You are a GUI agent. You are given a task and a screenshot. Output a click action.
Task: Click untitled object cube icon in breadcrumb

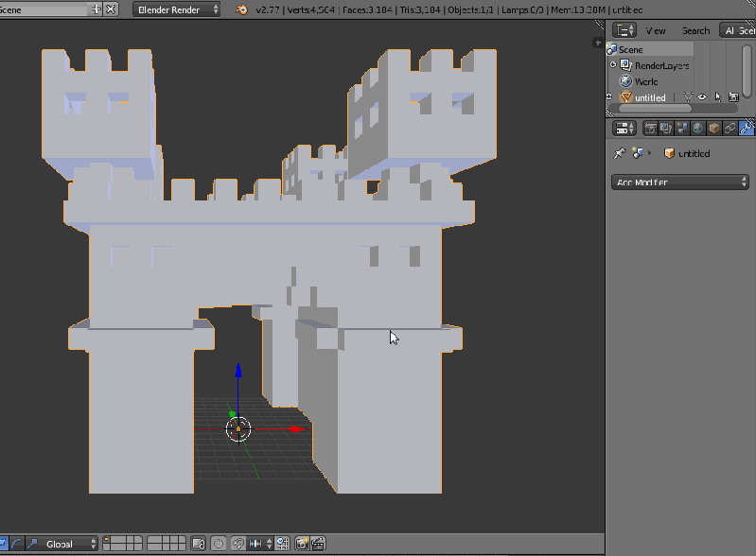[x=669, y=153]
